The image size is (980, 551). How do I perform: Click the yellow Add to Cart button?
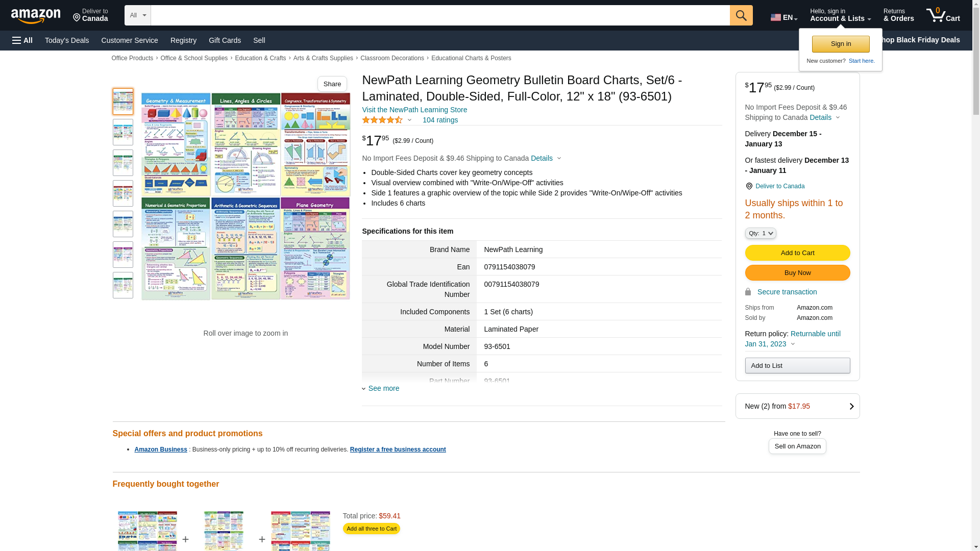click(x=797, y=253)
